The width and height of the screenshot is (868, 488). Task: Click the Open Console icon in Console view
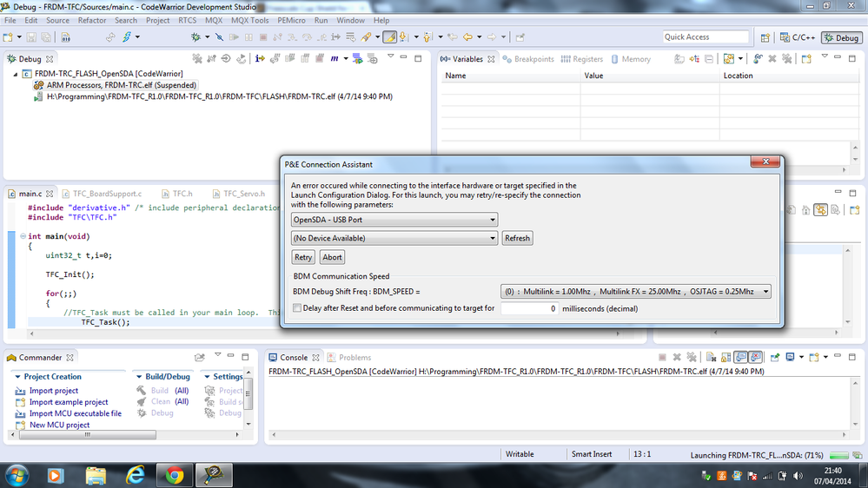click(814, 358)
